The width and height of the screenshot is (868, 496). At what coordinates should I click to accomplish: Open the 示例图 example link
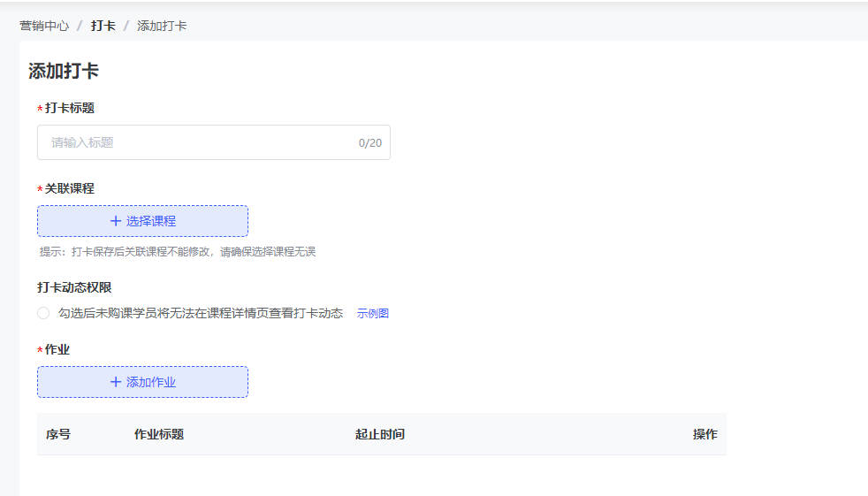372,313
